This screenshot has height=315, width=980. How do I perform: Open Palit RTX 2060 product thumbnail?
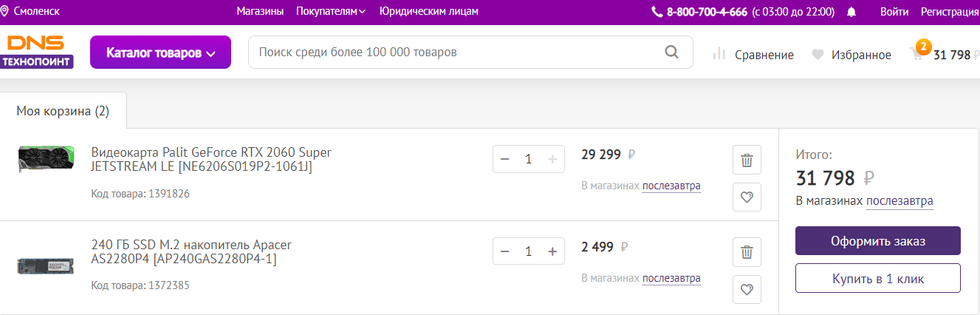[46, 160]
